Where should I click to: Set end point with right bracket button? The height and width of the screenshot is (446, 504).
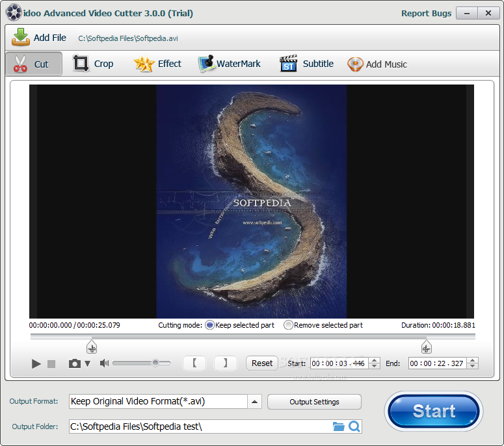[x=225, y=363]
